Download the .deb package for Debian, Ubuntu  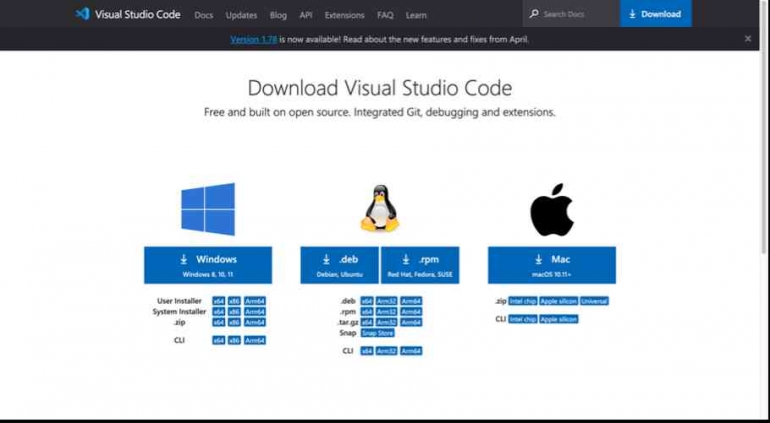point(339,264)
